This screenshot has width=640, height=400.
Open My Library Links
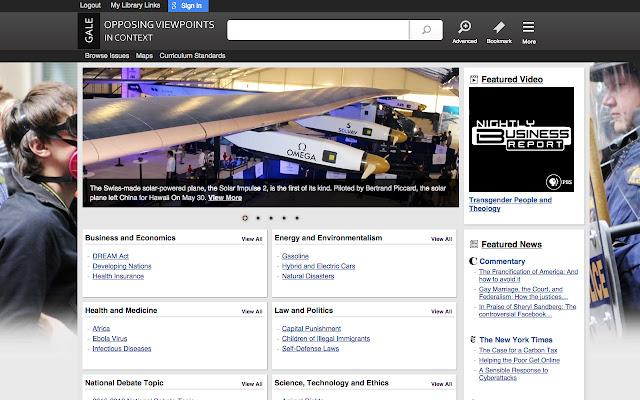click(135, 5)
